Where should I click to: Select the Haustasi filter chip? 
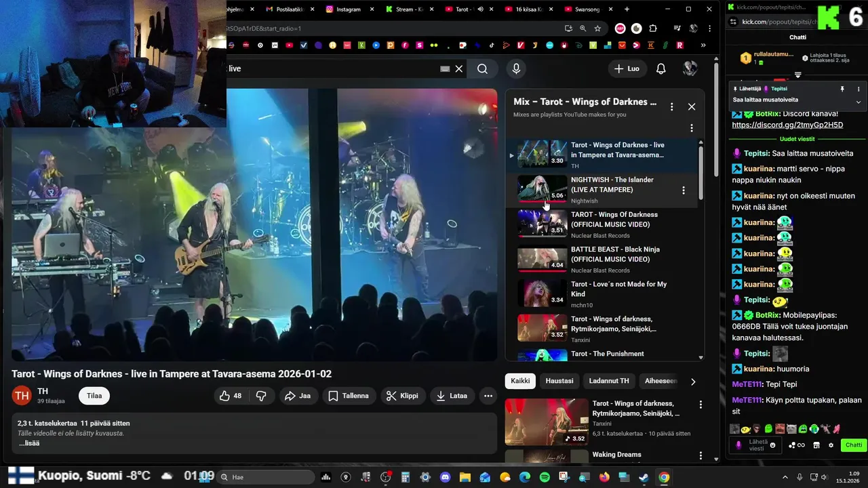pos(559,381)
